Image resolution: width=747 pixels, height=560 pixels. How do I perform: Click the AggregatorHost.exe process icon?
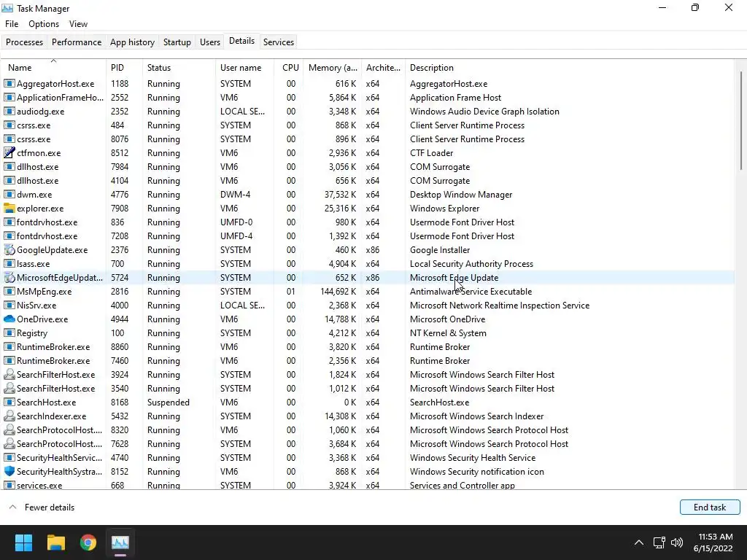click(x=9, y=83)
